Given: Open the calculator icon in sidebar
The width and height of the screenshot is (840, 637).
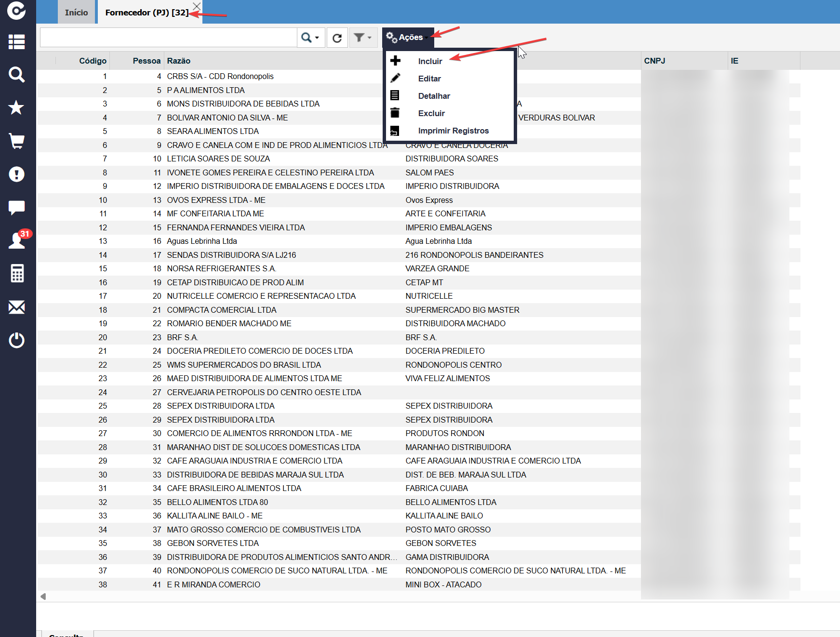Looking at the screenshot, I should [x=17, y=273].
